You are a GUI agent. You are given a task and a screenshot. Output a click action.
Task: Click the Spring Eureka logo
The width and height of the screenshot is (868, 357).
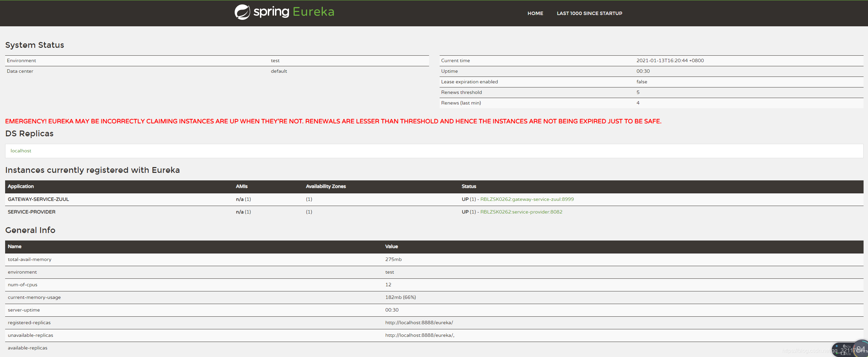284,12
